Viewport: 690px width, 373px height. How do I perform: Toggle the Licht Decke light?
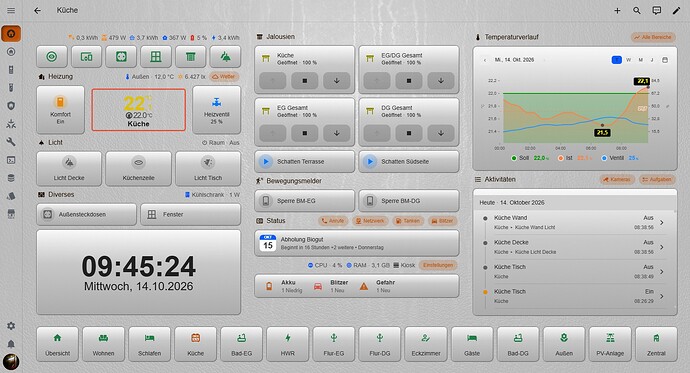[x=69, y=168]
